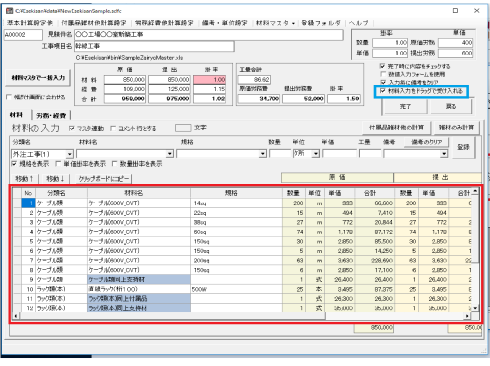Click the 付属品雑材他の計算 button
This screenshot has height=366, width=490.
(x=396, y=128)
